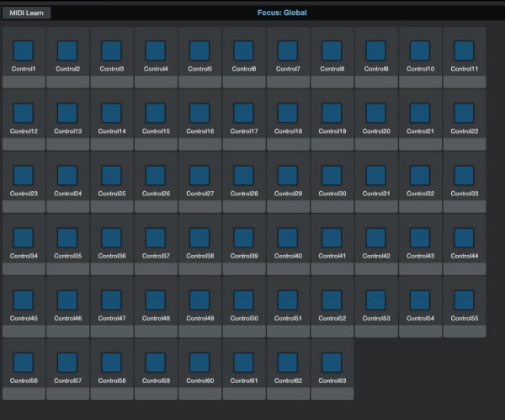Select the Control26 blue square
This screenshot has width=505, height=420.
tap(156, 176)
